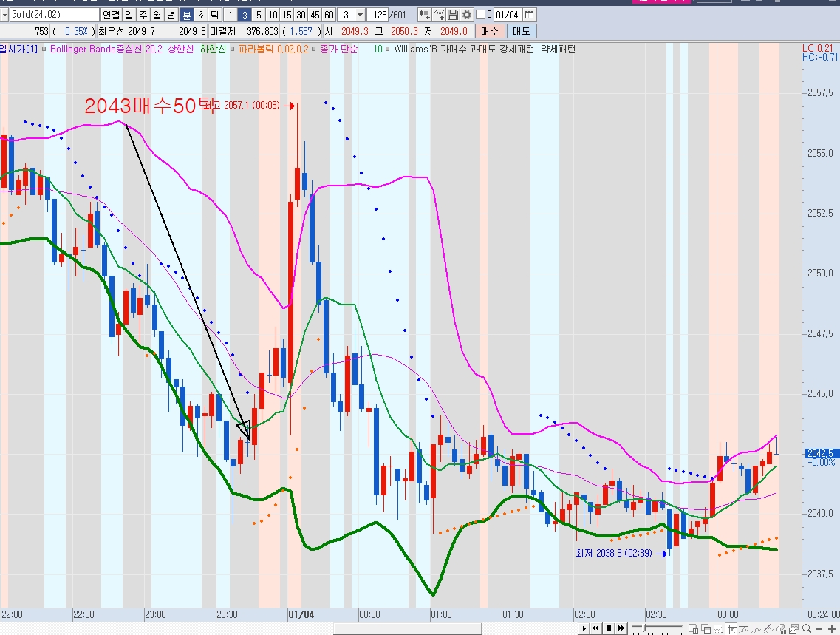Toggle the D checkbox next to date

[480, 15]
